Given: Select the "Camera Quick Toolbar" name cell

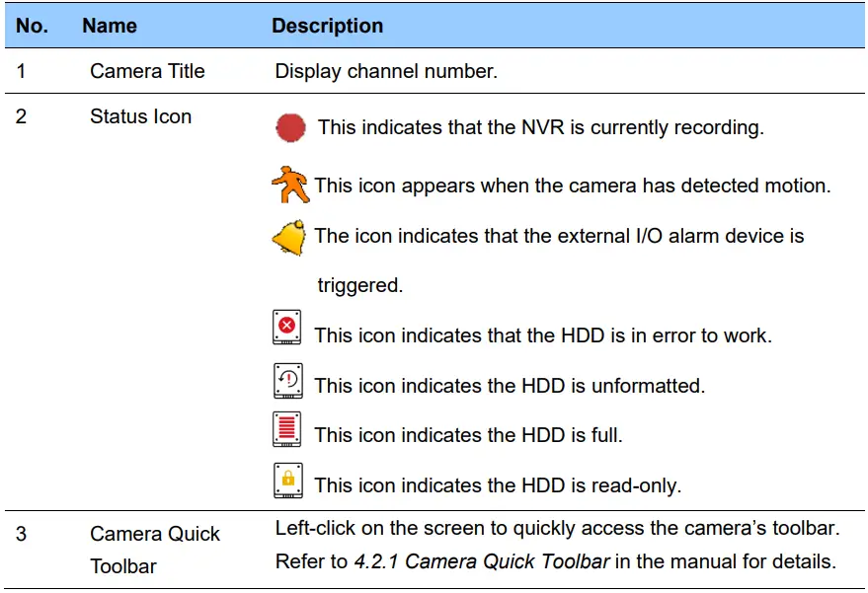Looking at the screenshot, I should (155, 550).
